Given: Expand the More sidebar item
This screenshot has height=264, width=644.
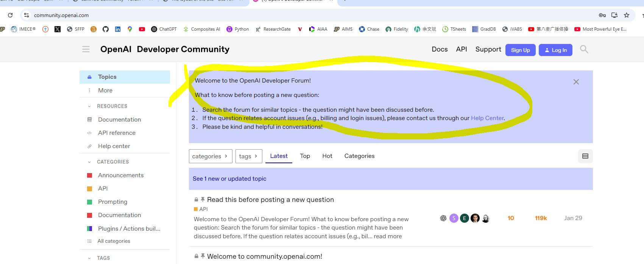Looking at the screenshot, I should pyautogui.click(x=125, y=91).
